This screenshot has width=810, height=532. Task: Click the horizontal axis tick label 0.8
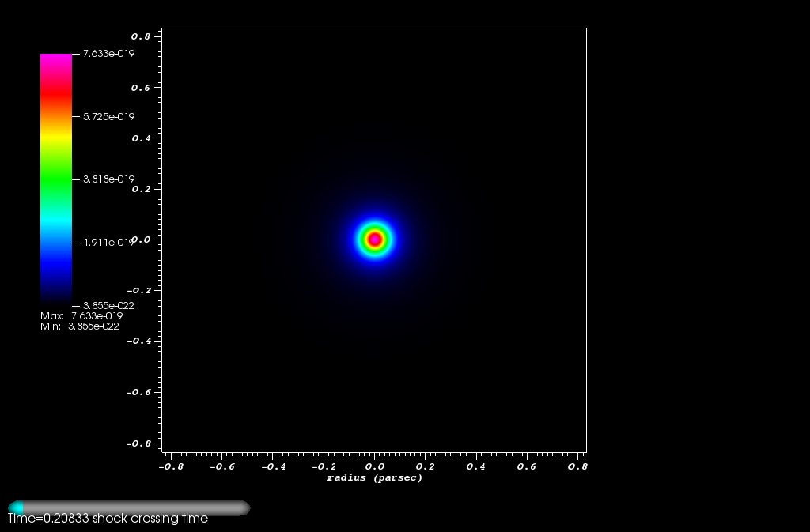(x=577, y=466)
